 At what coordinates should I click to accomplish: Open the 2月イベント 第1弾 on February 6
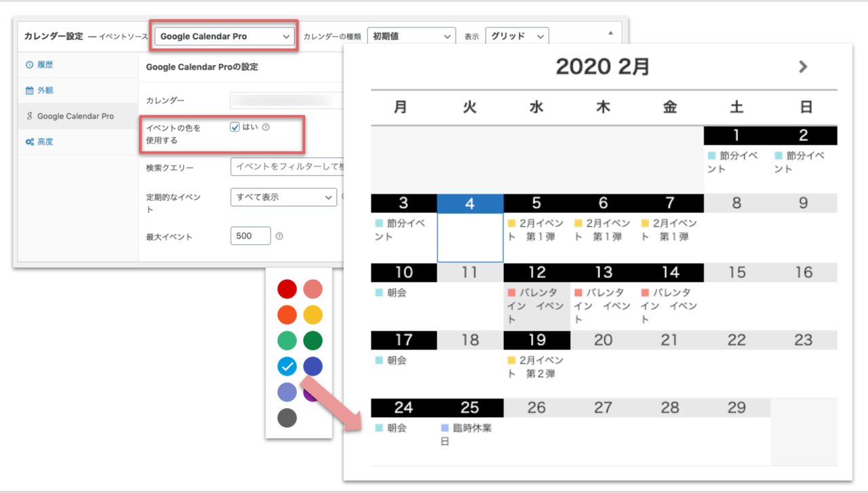click(601, 230)
